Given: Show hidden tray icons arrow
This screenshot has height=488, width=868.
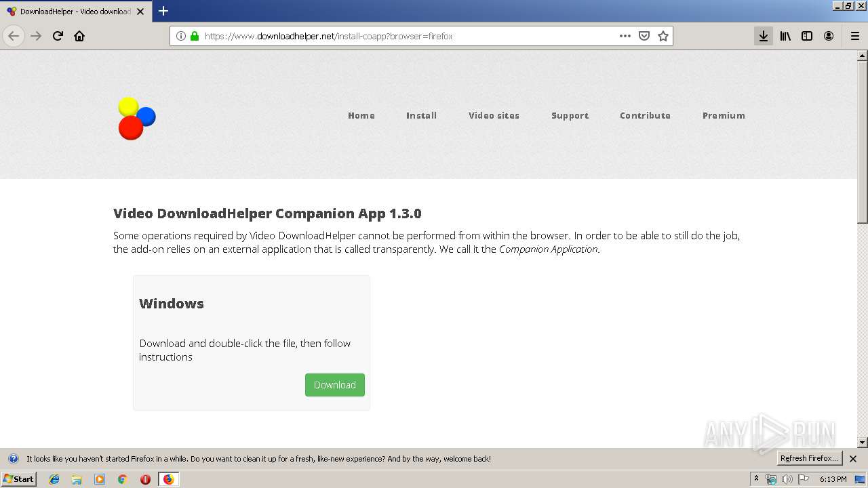Looking at the screenshot, I should point(756,479).
